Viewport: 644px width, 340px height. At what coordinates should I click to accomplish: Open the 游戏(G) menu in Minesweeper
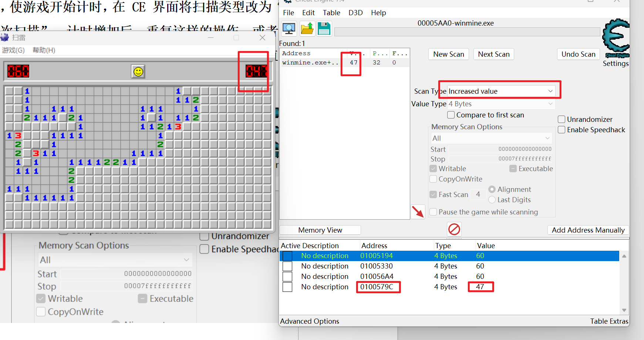[x=13, y=50]
